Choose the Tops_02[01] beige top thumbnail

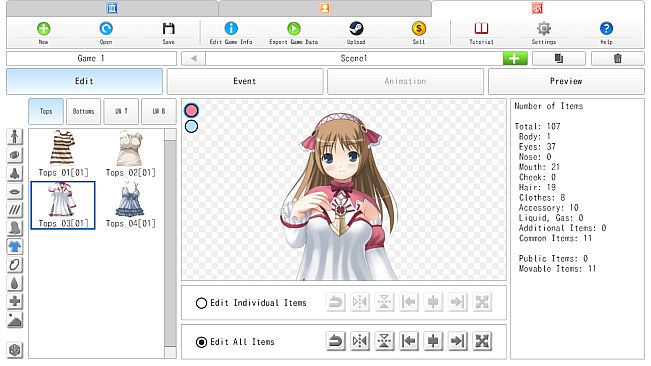click(130, 154)
